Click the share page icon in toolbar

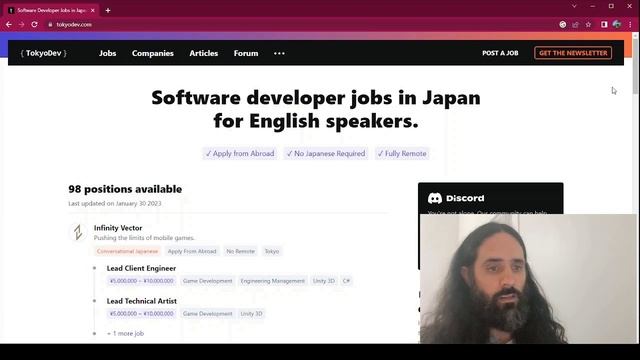tap(576, 24)
